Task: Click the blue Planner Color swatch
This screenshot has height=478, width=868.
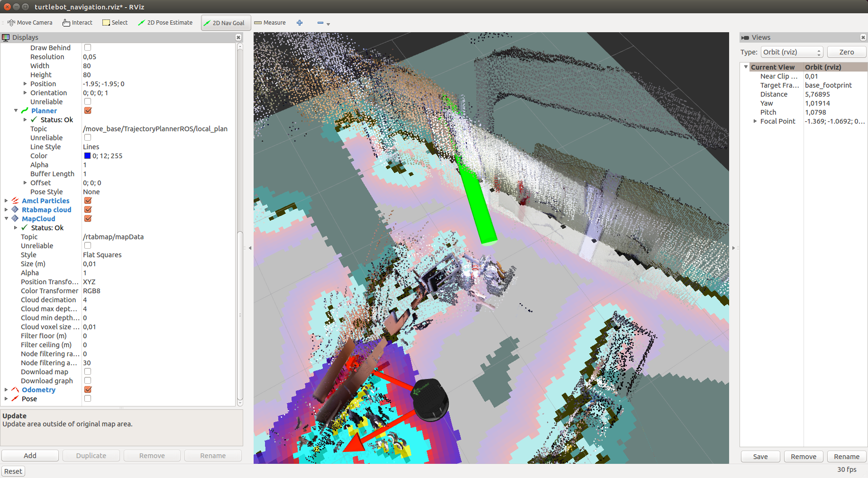Action: click(x=87, y=156)
